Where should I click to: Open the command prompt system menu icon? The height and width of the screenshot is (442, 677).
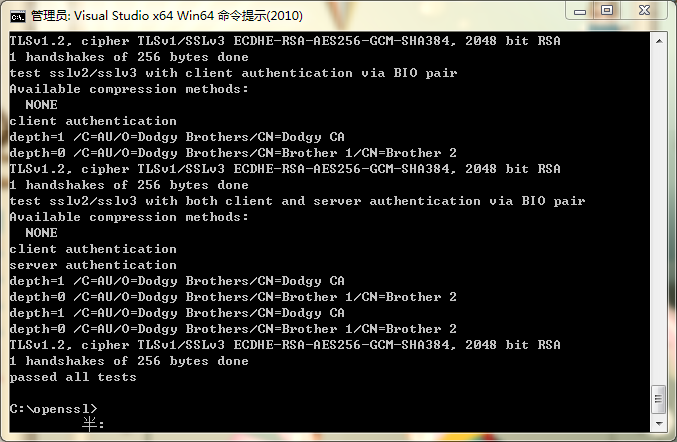click(x=17, y=15)
